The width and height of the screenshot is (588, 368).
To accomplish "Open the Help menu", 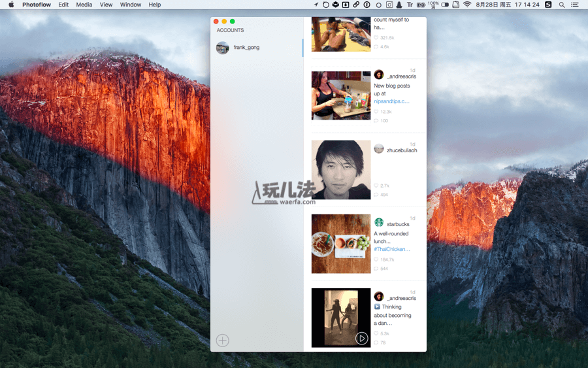I will click(154, 5).
